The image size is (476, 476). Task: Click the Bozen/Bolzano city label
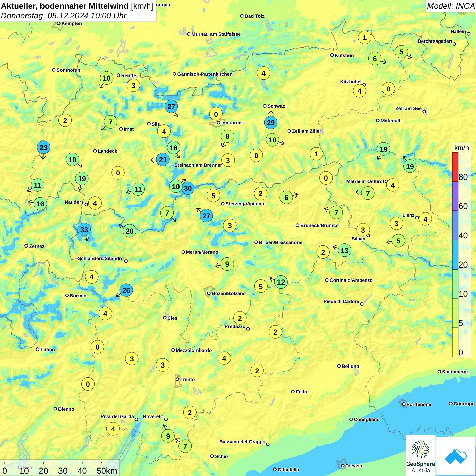click(228, 293)
